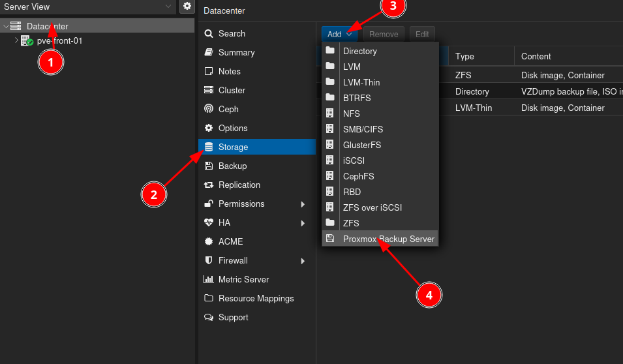This screenshot has width=623, height=364.
Task: Click the Replication arrows icon
Action: pos(209,185)
